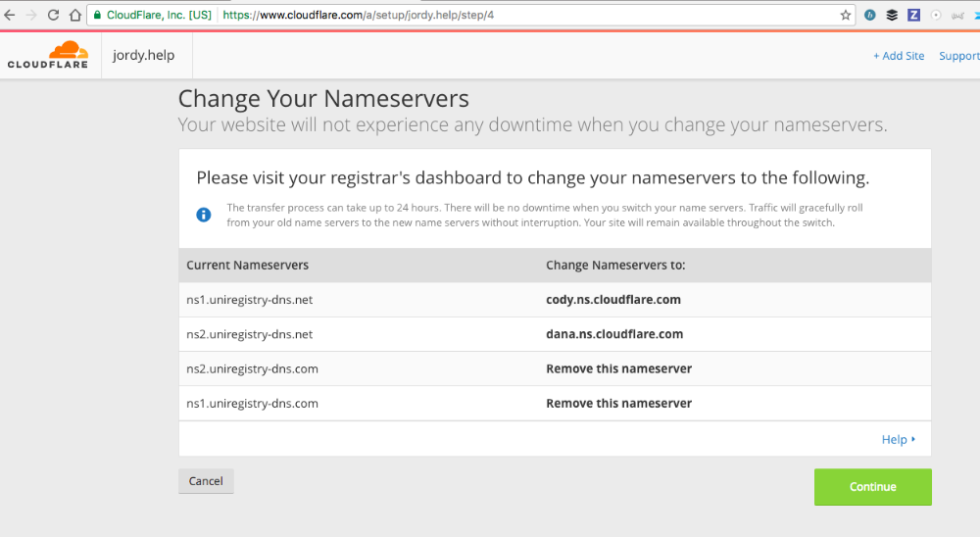Click 'Remove this nameserver' for ns1.uniregistry-dns.com
980x537 pixels.
click(x=618, y=403)
